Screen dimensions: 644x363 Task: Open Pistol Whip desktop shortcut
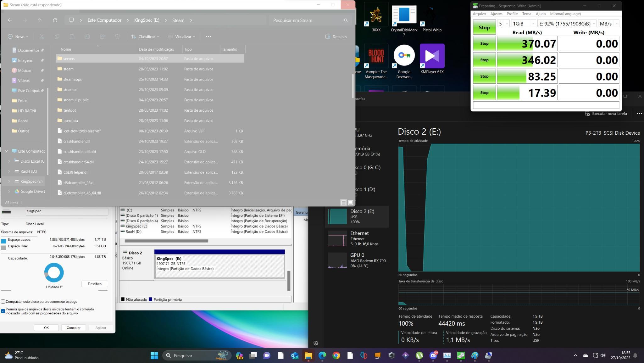(432, 18)
